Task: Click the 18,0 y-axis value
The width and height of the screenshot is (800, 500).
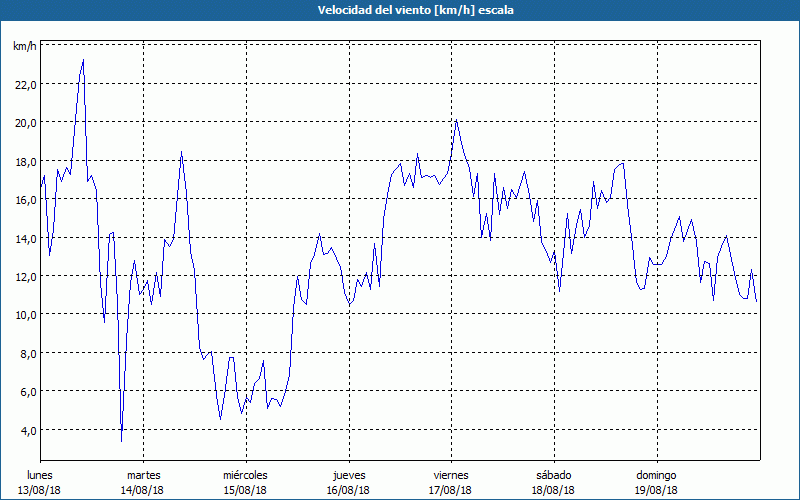Action: pos(26,162)
